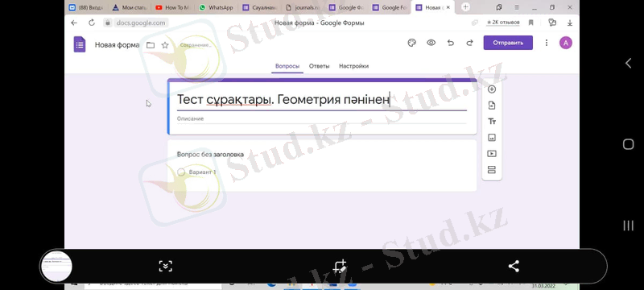Star the form Новая форма
The width and height of the screenshot is (644, 290).
[165, 45]
